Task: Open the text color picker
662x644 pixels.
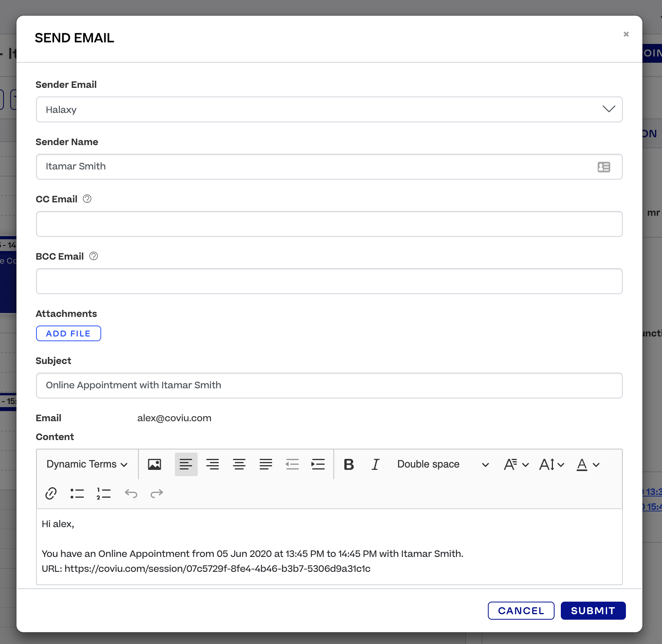Action: [x=587, y=464]
